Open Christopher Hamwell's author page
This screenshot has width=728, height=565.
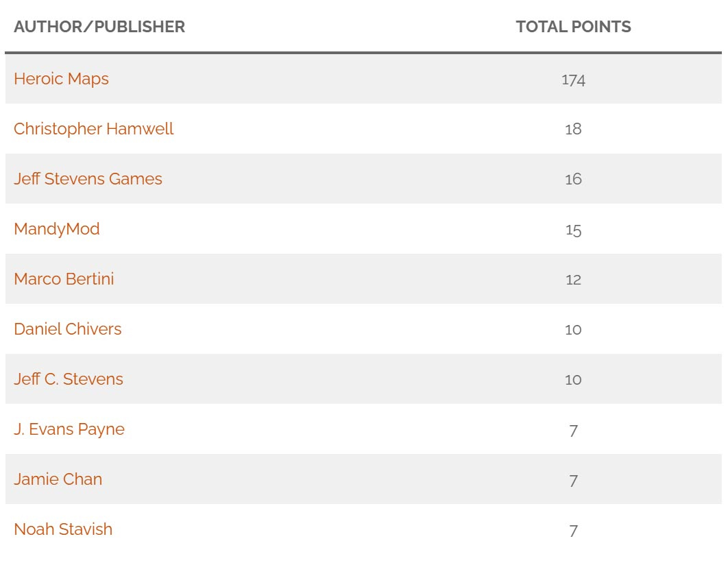pos(94,129)
